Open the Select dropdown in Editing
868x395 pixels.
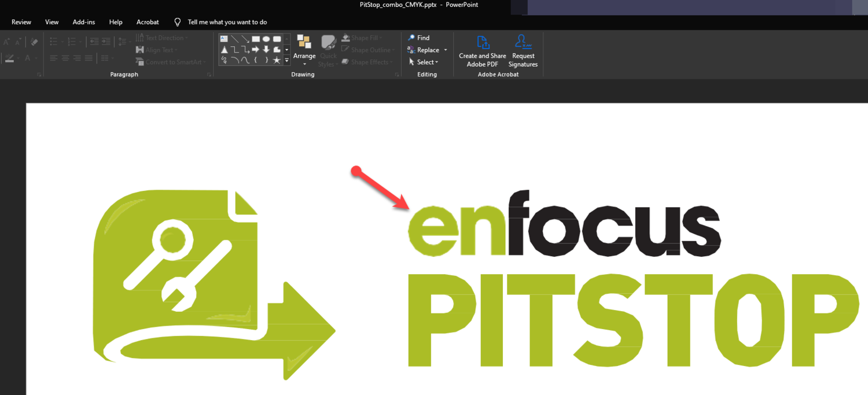424,62
